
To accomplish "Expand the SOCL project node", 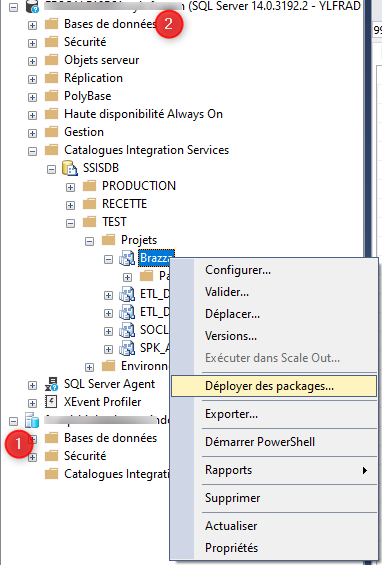I will coord(108,332).
